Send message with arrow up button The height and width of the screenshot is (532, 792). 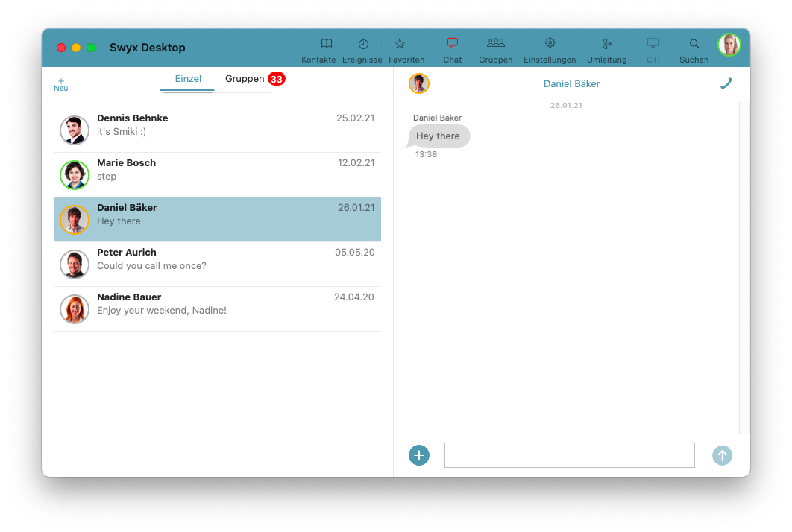point(723,455)
